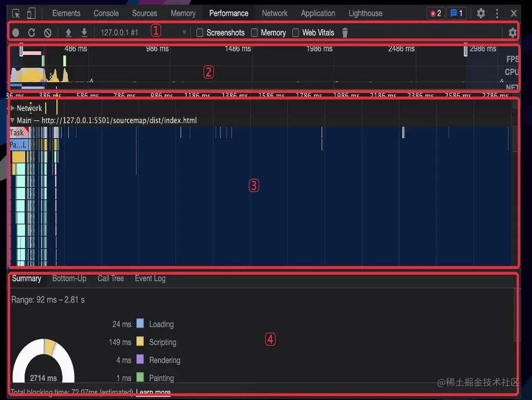Open the Console tab
The image size is (532, 400).
(x=106, y=13)
